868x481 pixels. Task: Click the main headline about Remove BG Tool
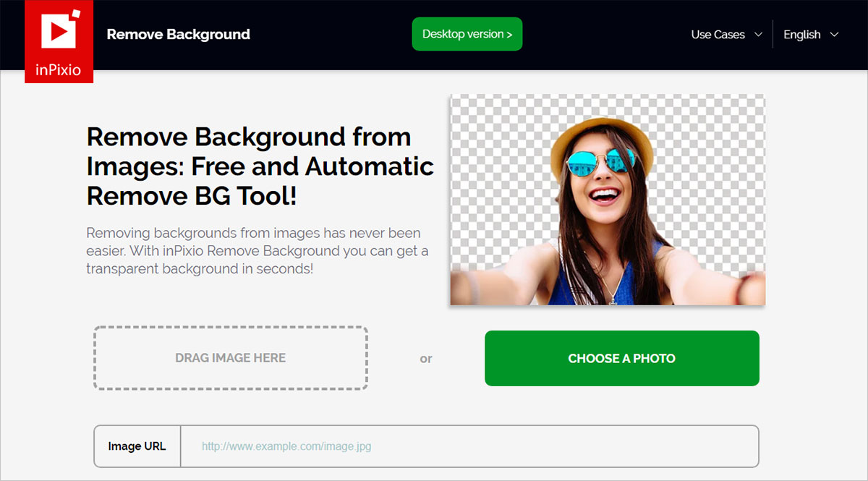(260, 166)
